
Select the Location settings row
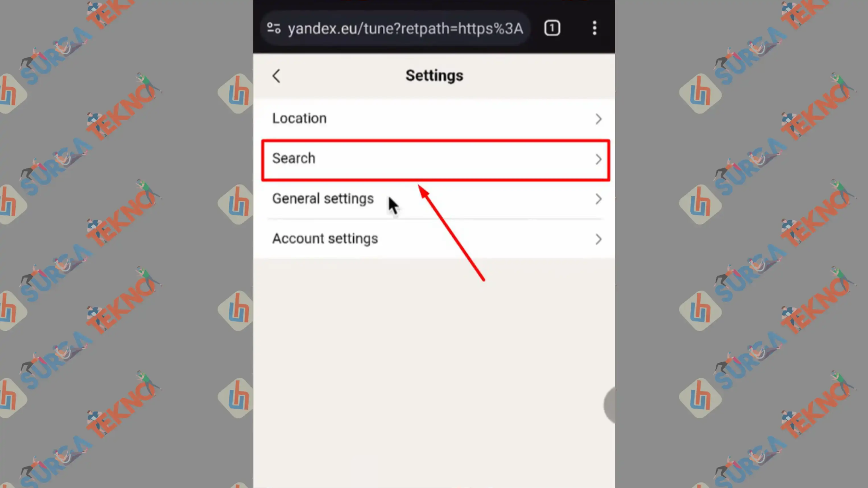coord(434,118)
